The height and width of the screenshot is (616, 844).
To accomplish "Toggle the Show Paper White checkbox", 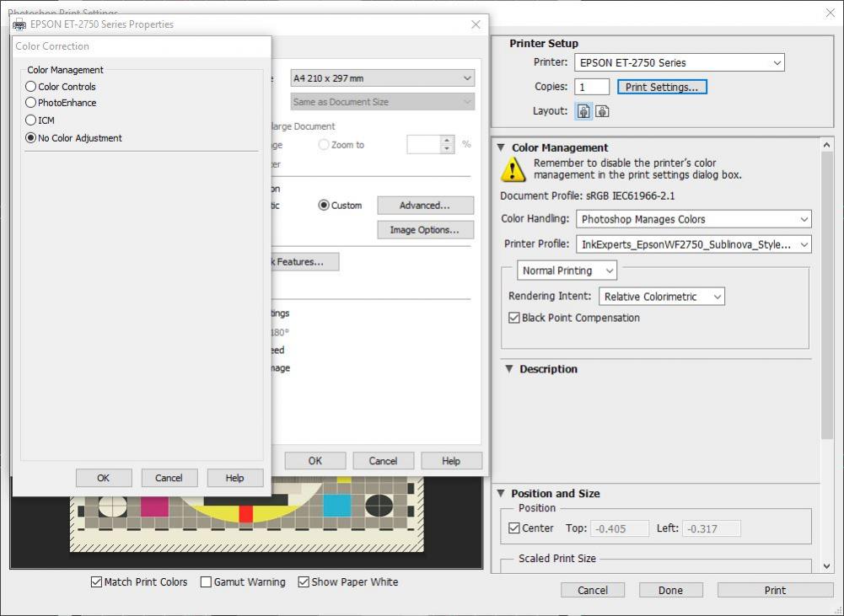I will 304,582.
